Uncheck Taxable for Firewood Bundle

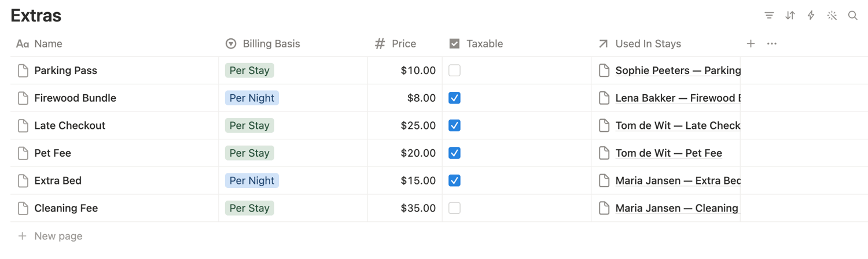coord(454,98)
